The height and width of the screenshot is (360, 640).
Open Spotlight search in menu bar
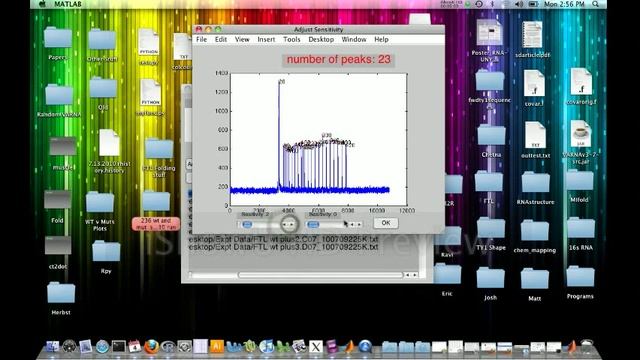596,4
